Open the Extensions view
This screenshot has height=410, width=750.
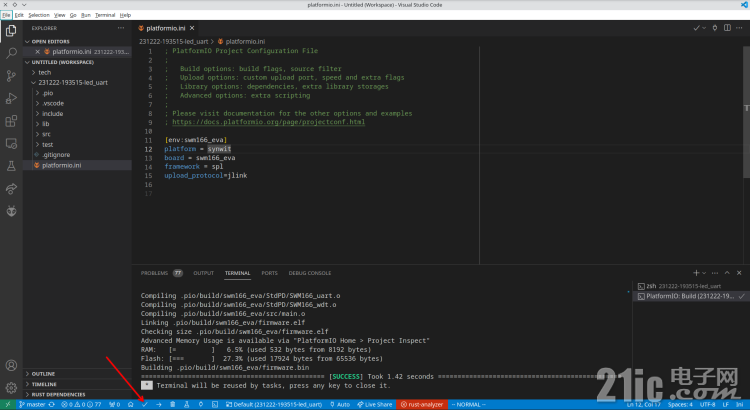[x=11, y=121]
